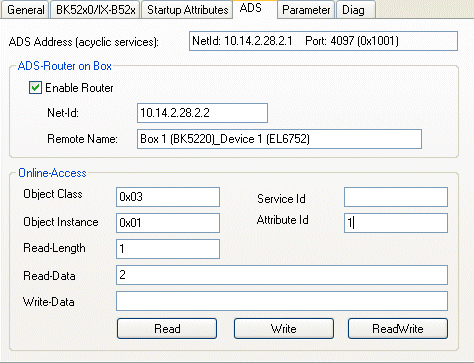Screen dimensions: 474x363
Task: Focus the Remote Name field
Action: click(x=279, y=139)
